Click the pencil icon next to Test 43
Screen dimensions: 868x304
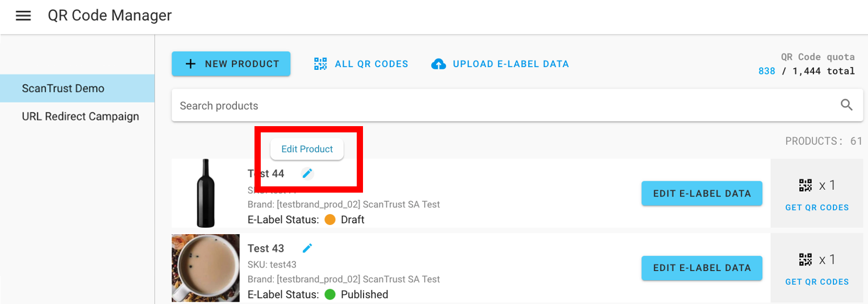click(307, 248)
